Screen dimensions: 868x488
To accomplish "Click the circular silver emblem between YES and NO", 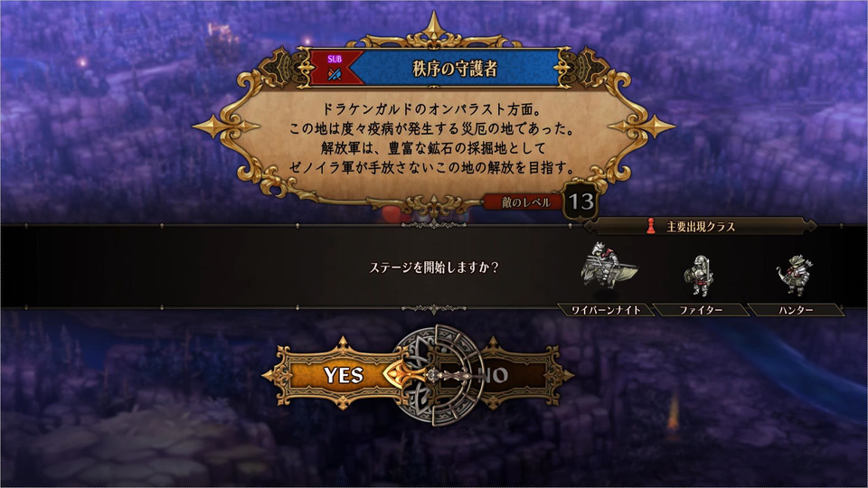I will point(438,375).
